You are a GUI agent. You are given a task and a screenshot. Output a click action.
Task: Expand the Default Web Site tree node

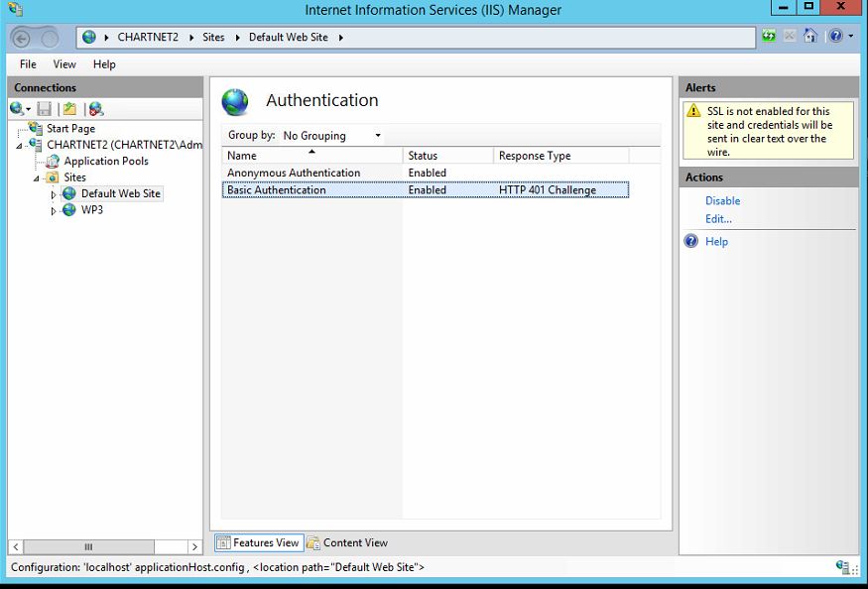tap(54, 195)
